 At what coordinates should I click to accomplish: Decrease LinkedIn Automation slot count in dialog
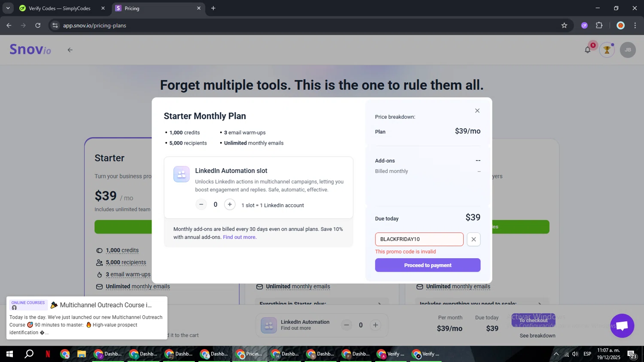[x=201, y=205]
